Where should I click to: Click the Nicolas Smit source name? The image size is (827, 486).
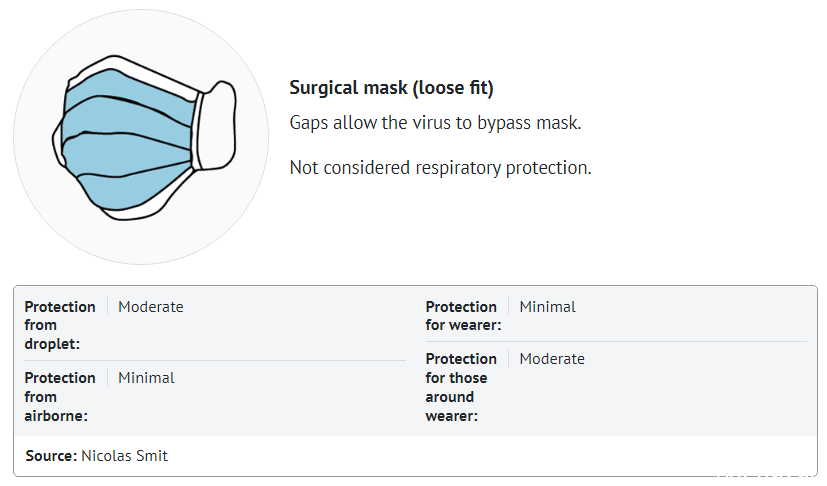point(124,455)
